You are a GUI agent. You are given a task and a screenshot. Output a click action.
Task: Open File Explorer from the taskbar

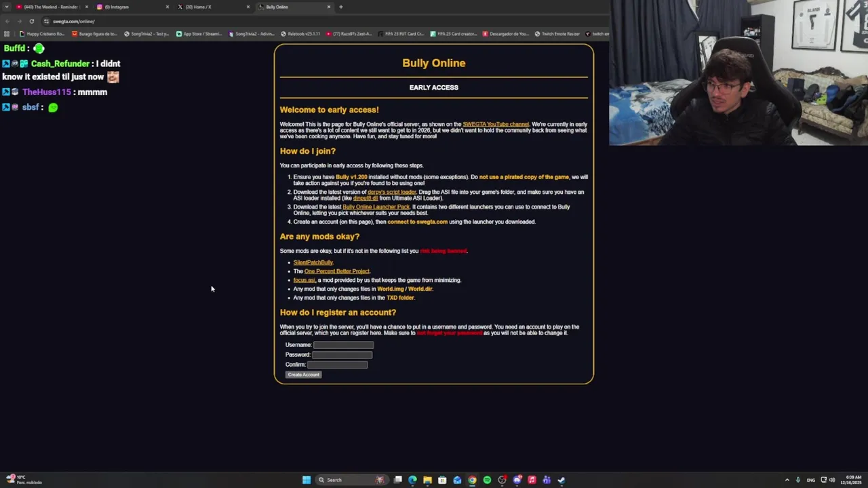pyautogui.click(x=427, y=480)
